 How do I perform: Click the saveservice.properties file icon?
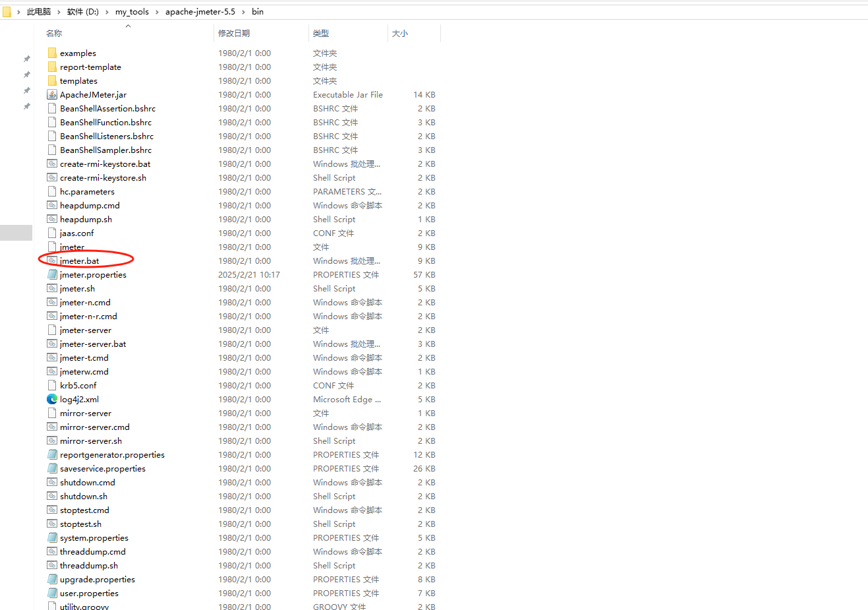coord(52,468)
